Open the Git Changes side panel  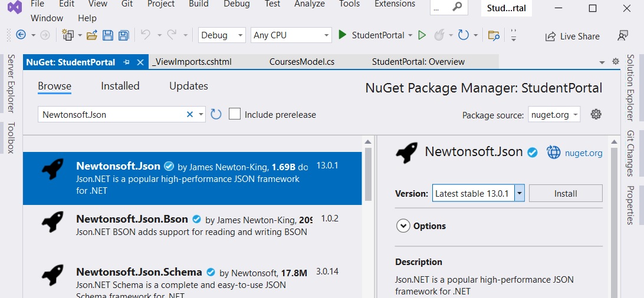tap(630, 153)
